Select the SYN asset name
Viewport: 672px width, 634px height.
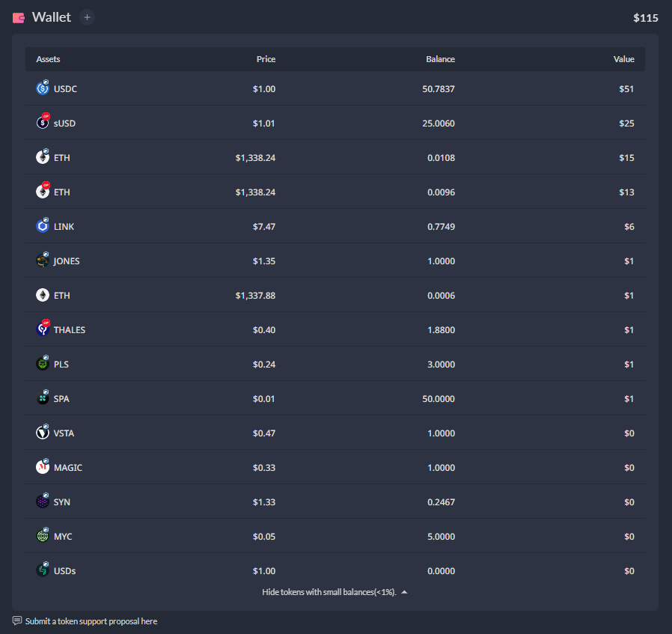click(61, 502)
